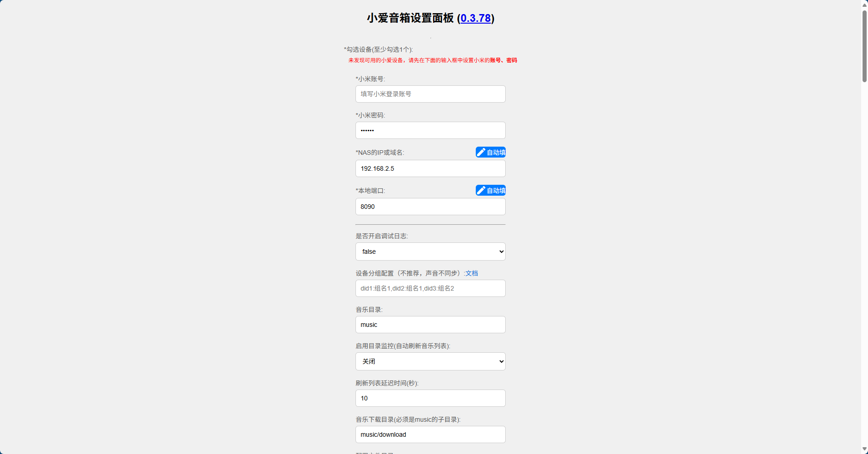Click the NAS的IP或域名 field showing 192.168.2.5
The height and width of the screenshot is (454, 868).
(430, 168)
